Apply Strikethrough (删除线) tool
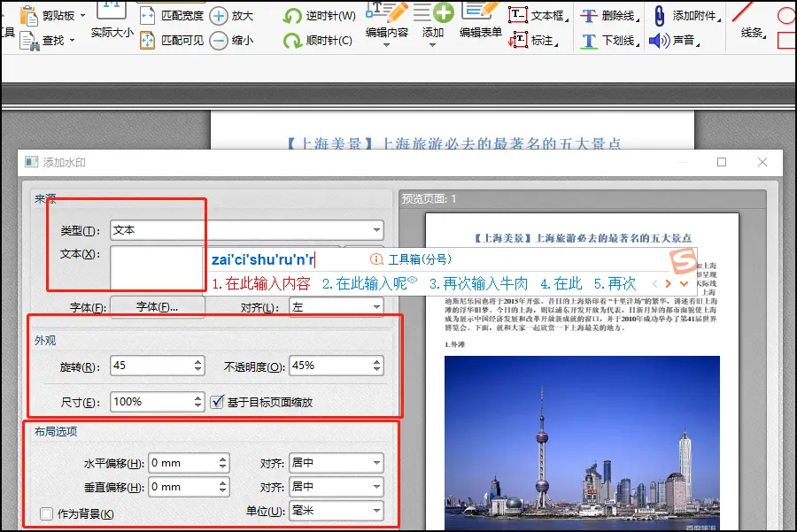797x532 pixels. (x=609, y=16)
